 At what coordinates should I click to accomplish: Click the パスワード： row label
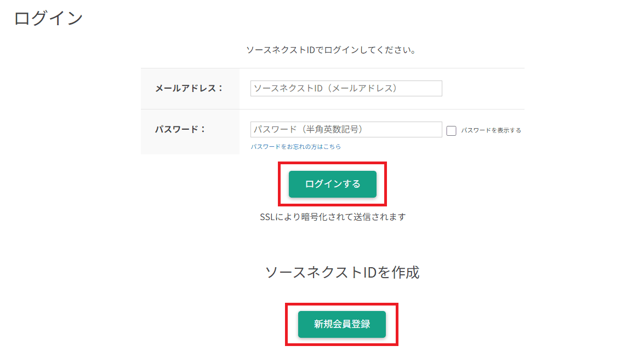click(x=180, y=129)
